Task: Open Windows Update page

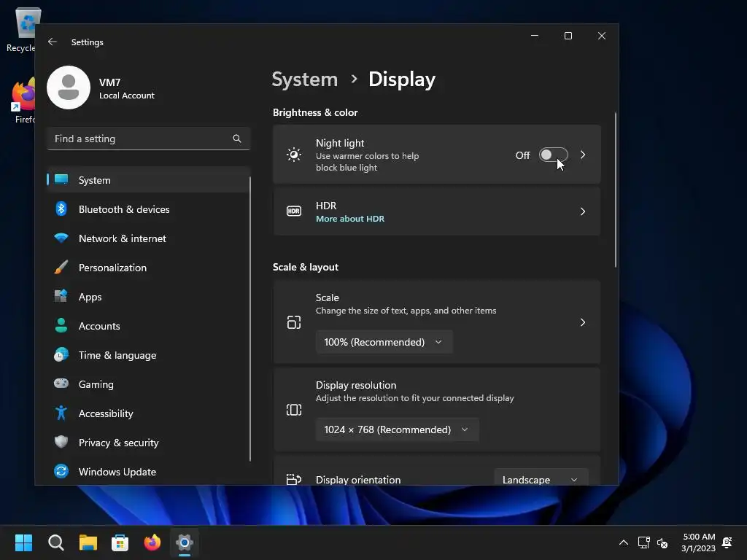Action: (x=148, y=472)
